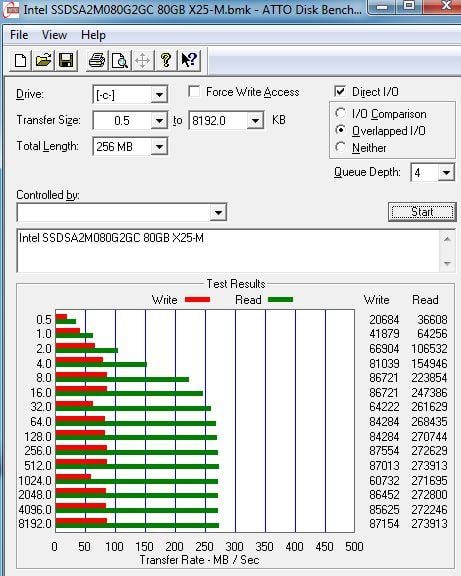Viewport: 461px width, 576px height.
Task: Click write value 64222 for 32.0 row
Action: coord(384,407)
